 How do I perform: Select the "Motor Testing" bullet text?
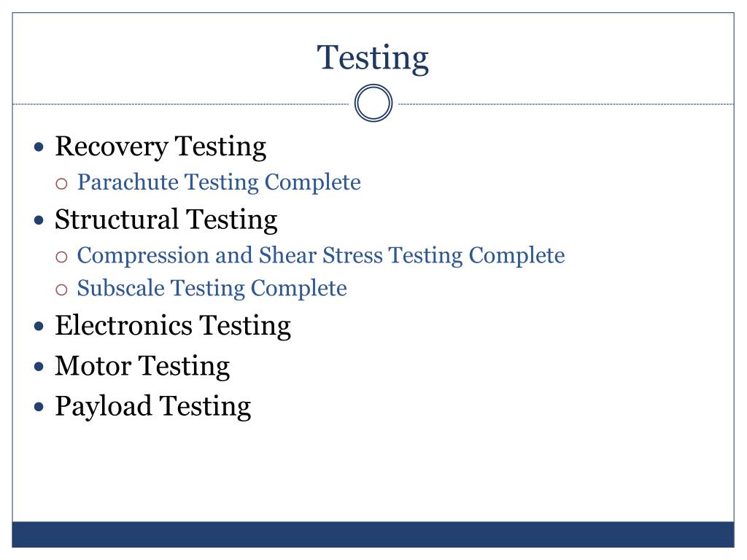point(142,365)
